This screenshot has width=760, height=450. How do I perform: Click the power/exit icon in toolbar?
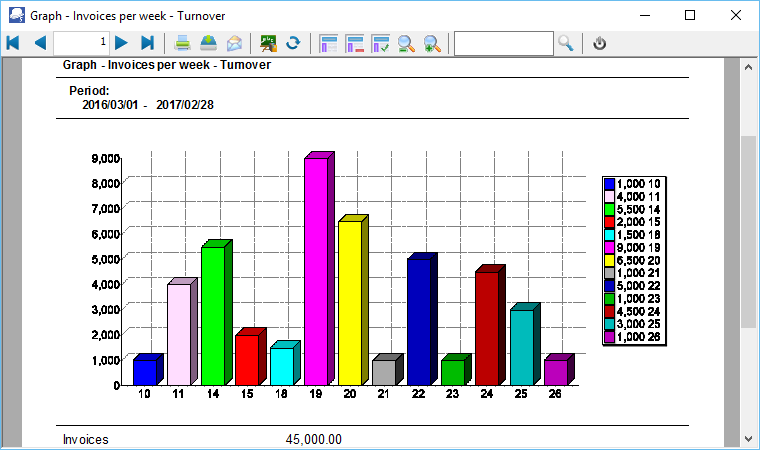pyautogui.click(x=600, y=43)
